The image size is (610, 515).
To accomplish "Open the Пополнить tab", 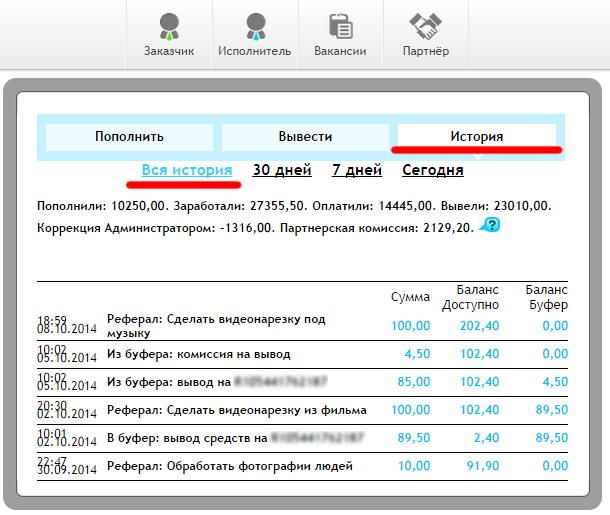I will pos(129,137).
